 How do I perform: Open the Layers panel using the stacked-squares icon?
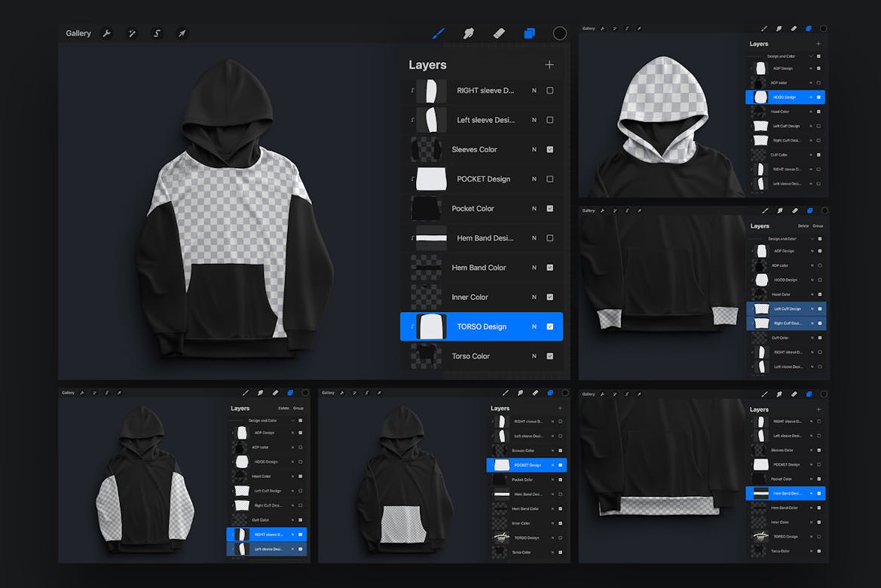(x=529, y=33)
